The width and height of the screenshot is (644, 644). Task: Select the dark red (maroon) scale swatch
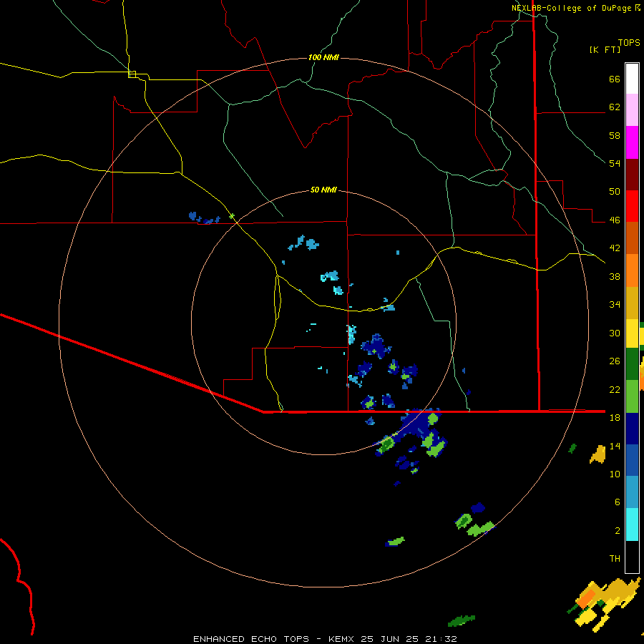632,174
